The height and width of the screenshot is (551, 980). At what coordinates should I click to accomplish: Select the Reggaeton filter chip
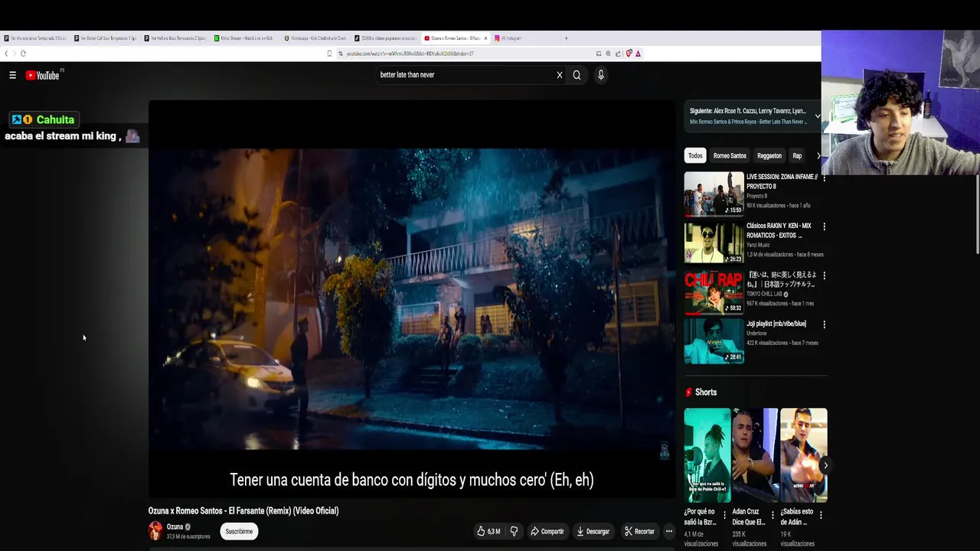(x=769, y=156)
